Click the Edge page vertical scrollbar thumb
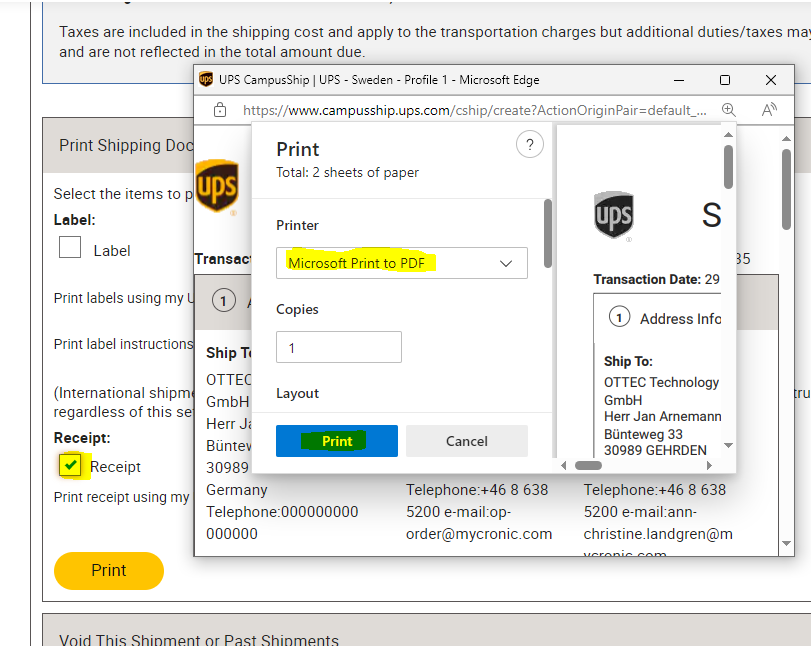The height and width of the screenshot is (646, 811). tap(786, 189)
